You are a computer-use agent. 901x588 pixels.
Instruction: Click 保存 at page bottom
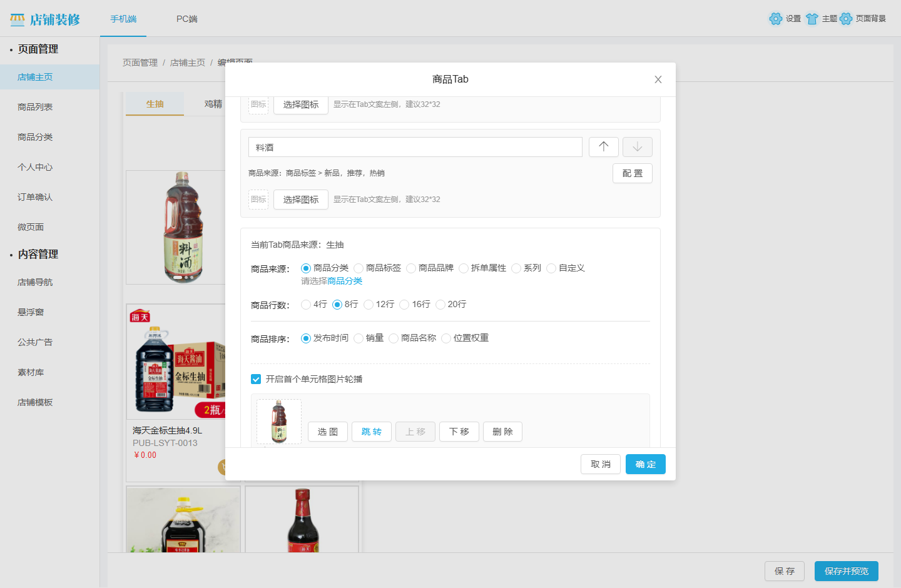pyautogui.click(x=785, y=571)
